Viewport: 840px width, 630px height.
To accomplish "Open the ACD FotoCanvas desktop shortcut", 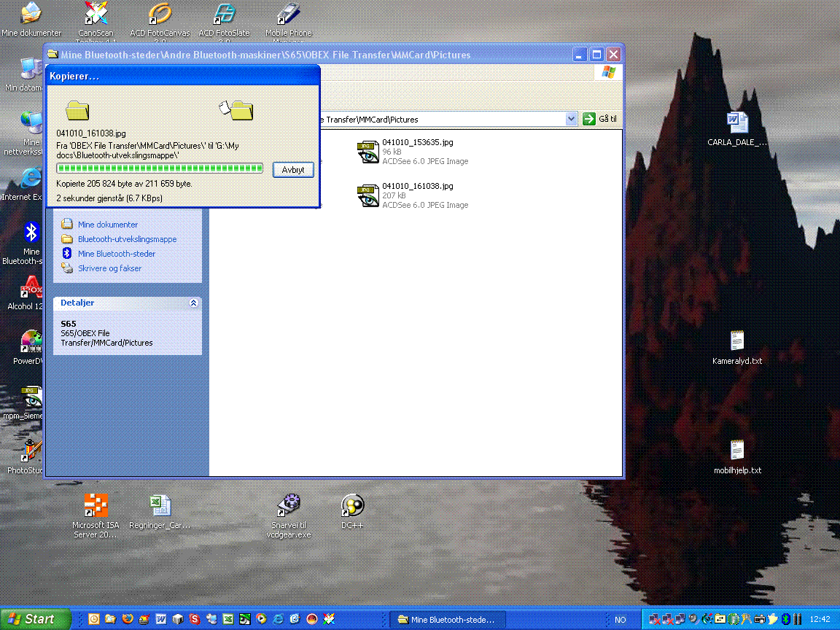I will [x=160, y=21].
